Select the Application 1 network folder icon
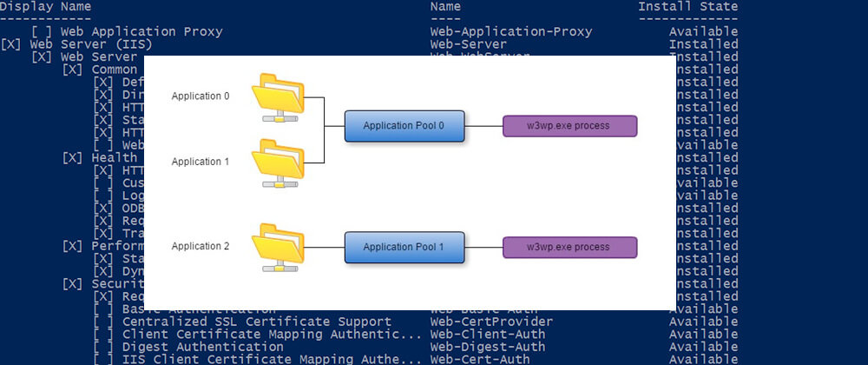The height and width of the screenshot is (365, 868). tap(278, 163)
